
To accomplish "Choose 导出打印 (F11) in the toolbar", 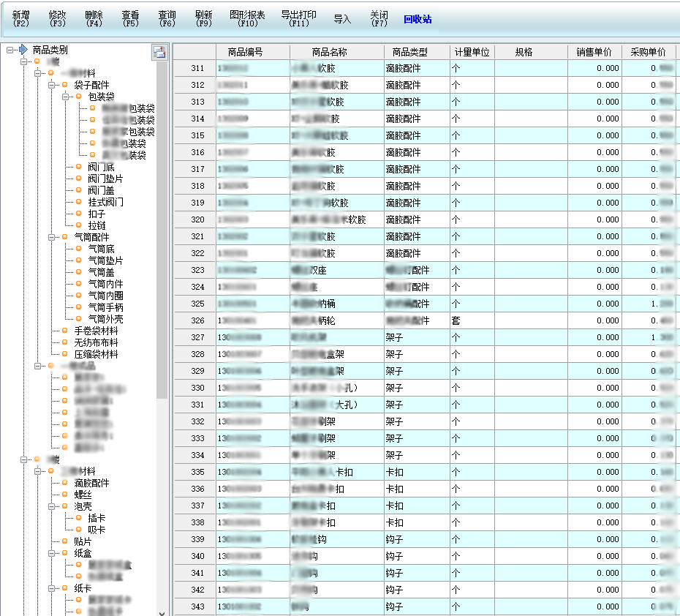I will 298,18.
